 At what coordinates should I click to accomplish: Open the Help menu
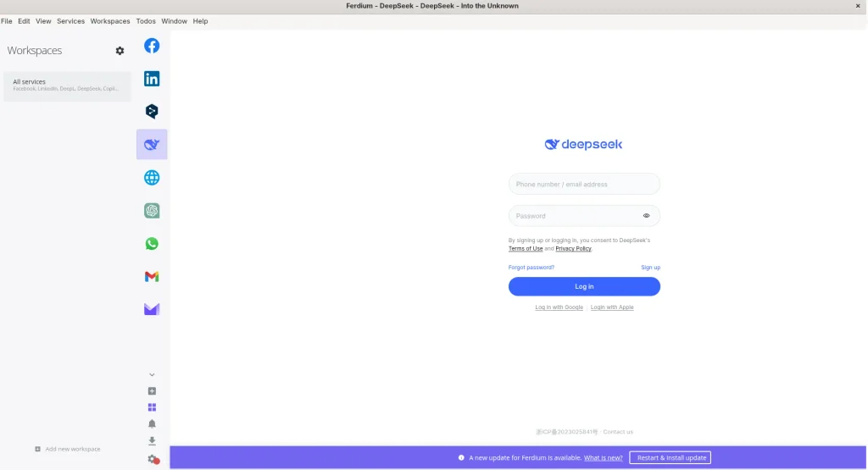tap(200, 21)
